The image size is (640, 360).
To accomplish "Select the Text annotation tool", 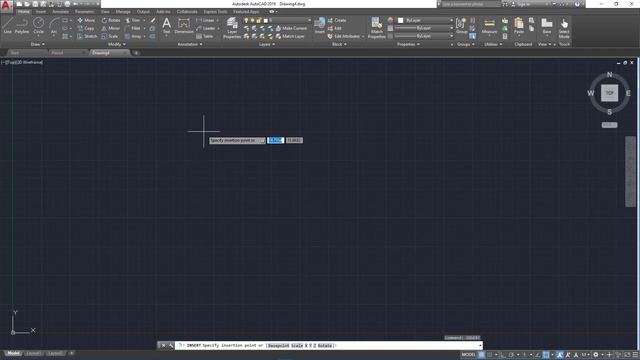I will (x=167, y=25).
